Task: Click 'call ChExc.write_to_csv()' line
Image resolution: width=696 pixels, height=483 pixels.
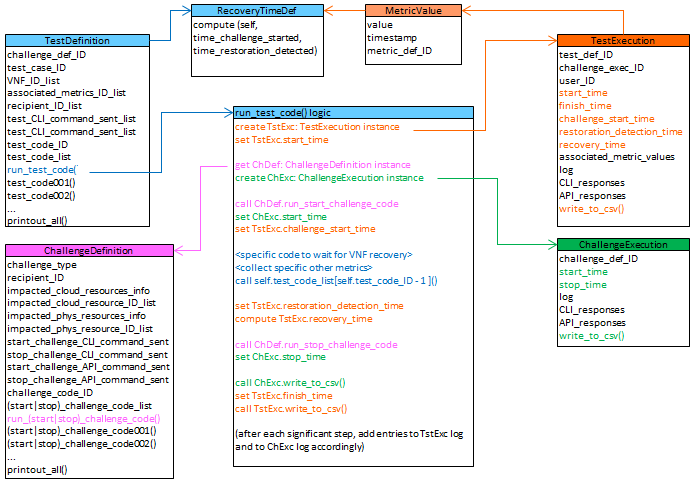Action: tap(290, 383)
